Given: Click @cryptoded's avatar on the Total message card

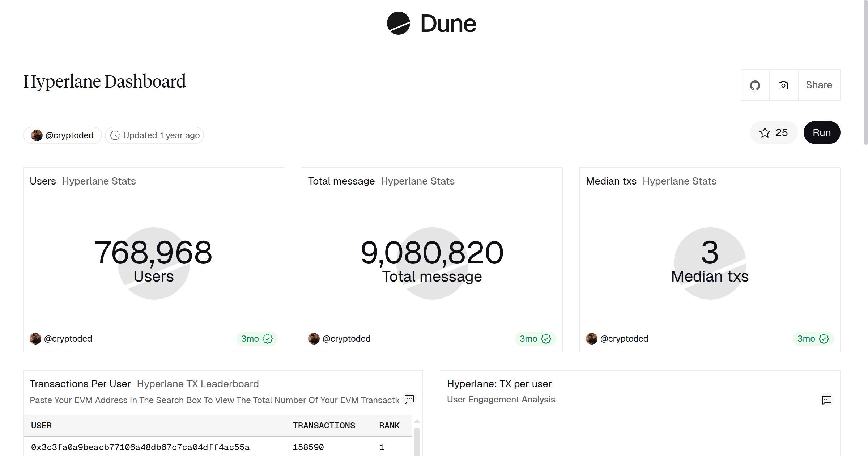Looking at the screenshot, I should (x=314, y=338).
